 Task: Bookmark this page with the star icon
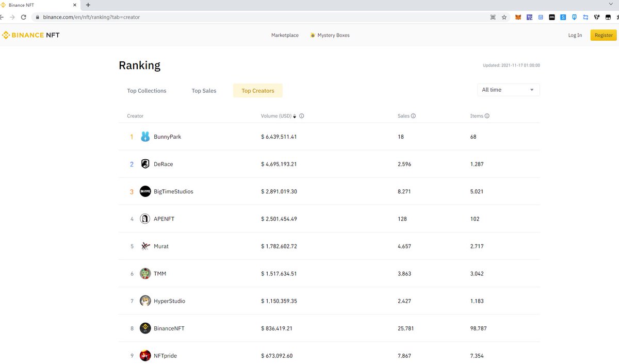[x=504, y=17]
